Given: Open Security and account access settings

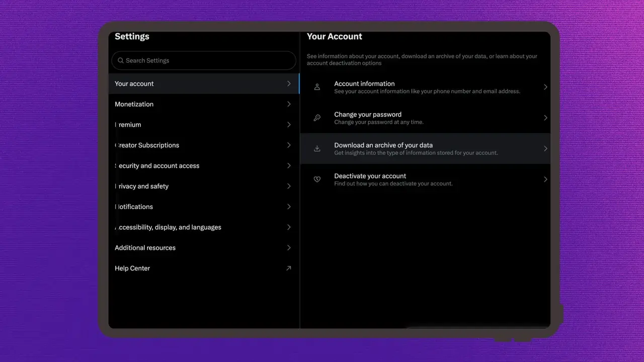Looking at the screenshot, I should (157, 166).
